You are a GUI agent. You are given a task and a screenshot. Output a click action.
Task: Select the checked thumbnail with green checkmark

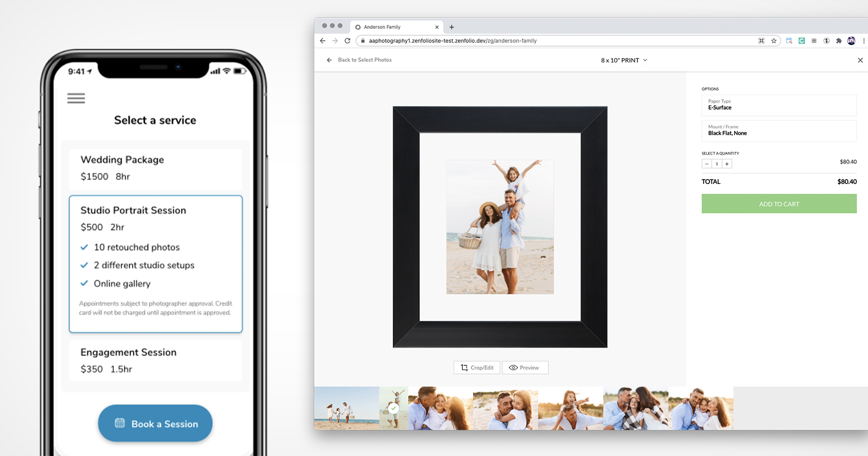(x=394, y=408)
